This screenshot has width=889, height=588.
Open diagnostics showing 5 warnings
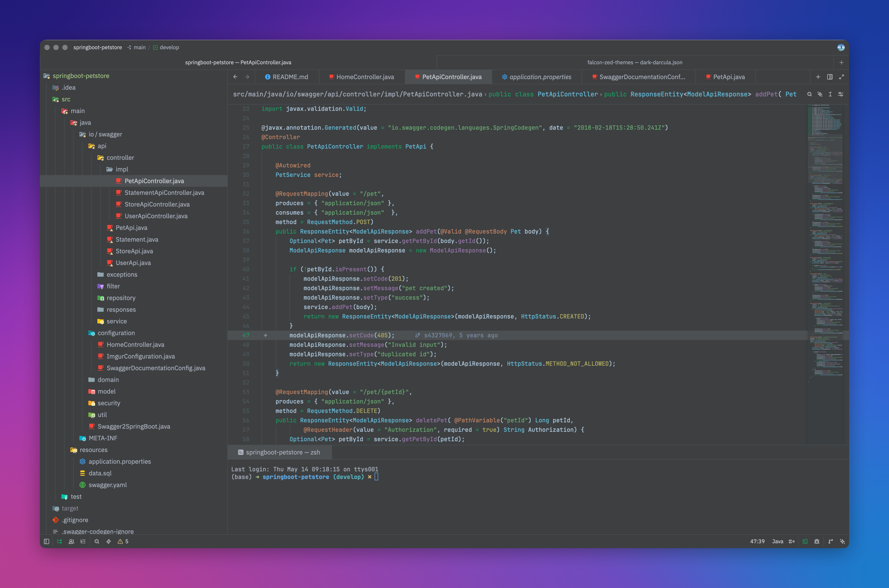(123, 541)
